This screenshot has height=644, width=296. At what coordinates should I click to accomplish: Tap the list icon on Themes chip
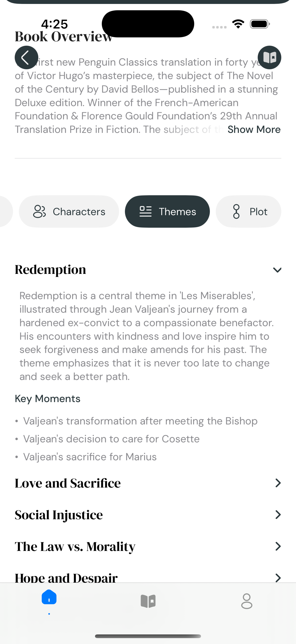coord(145,211)
